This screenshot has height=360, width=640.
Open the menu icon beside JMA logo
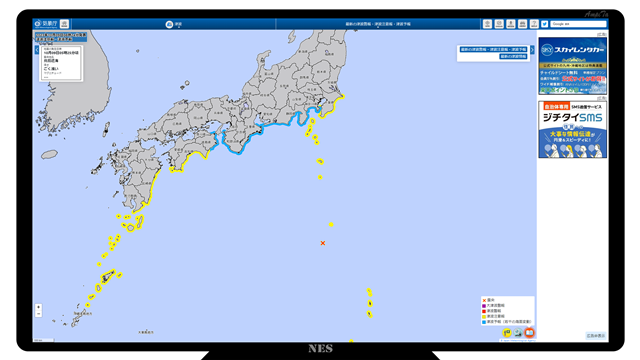64,24
